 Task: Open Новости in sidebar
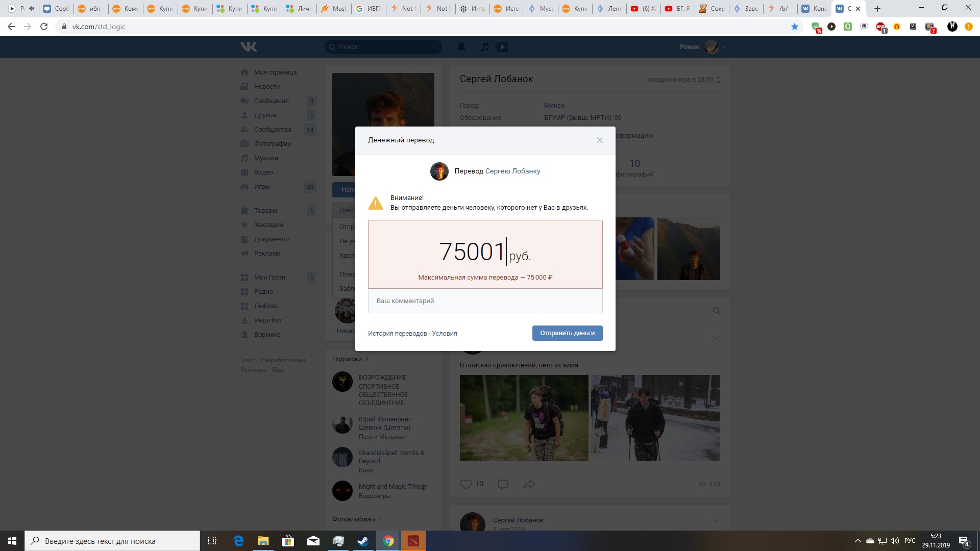[x=267, y=87]
